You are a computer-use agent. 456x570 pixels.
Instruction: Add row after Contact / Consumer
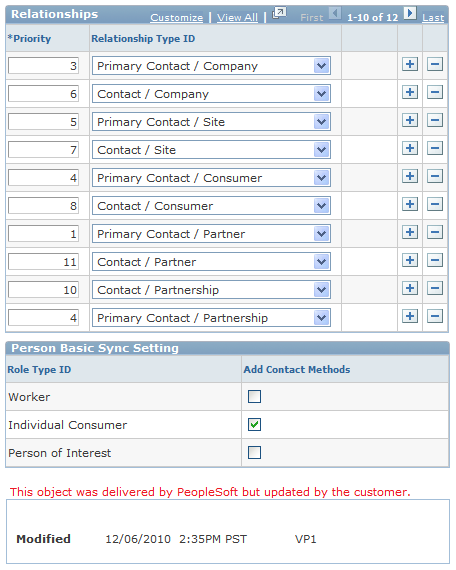pyautogui.click(x=410, y=204)
